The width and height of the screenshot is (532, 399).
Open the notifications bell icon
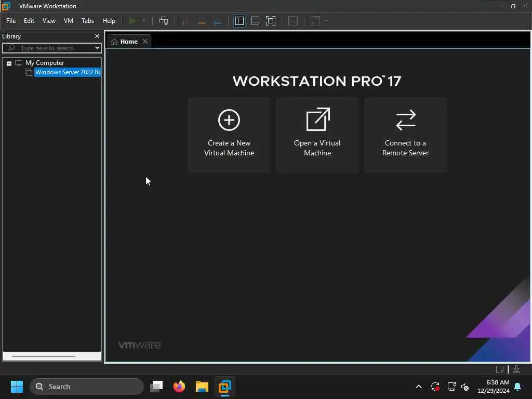[x=518, y=387]
